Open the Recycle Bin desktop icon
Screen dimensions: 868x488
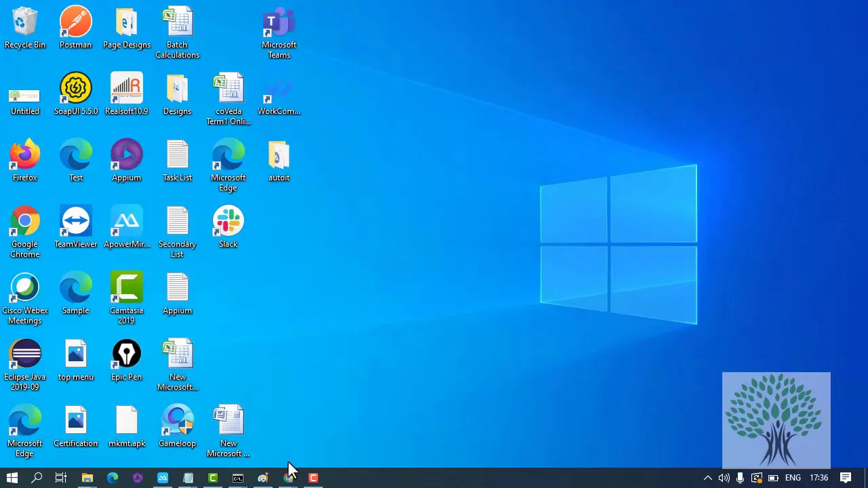[x=25, y=28]
